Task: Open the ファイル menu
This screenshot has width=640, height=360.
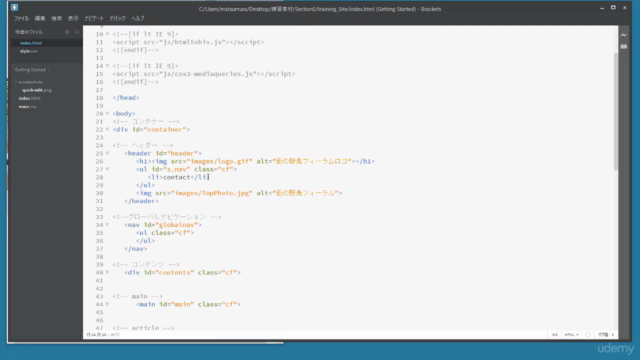Action: pyautogui.click(x=21, y=18)
